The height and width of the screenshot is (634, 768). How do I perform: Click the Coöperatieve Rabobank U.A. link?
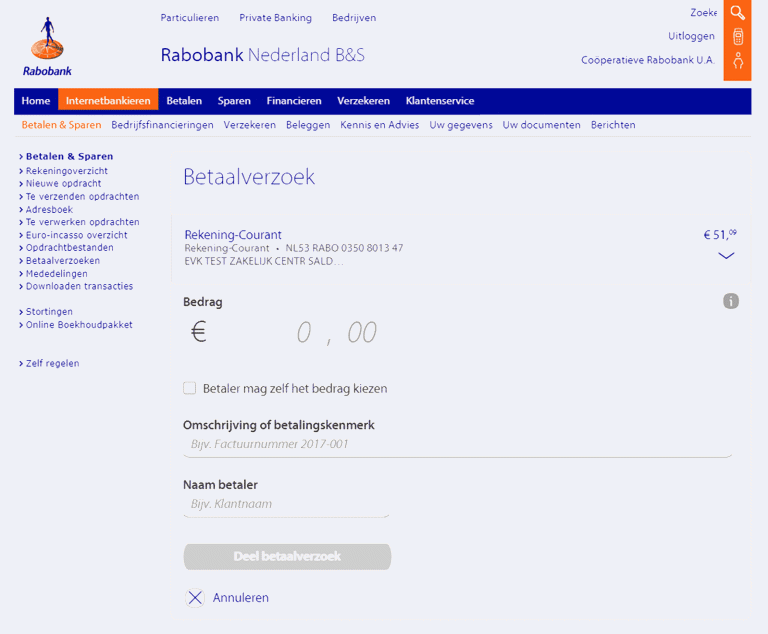click(648, 60)
